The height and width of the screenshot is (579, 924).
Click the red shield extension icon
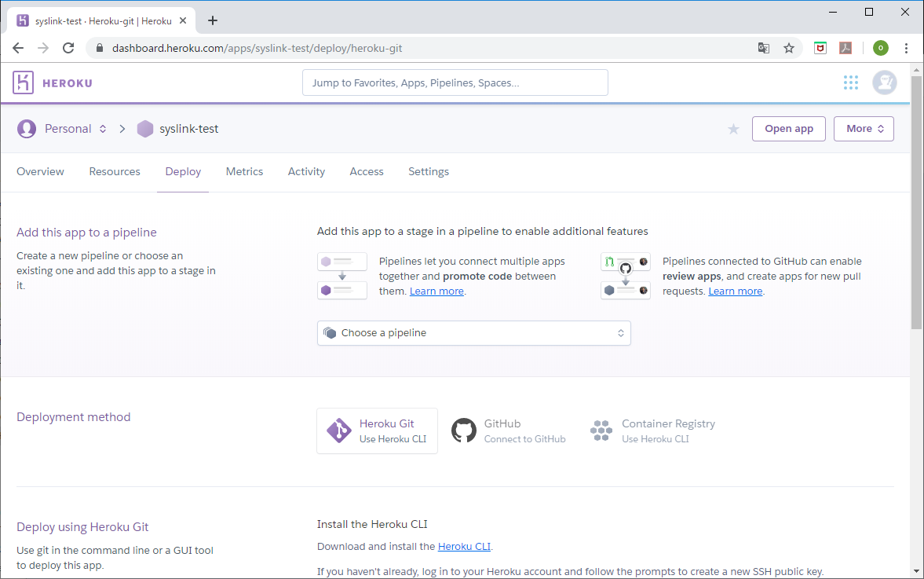820,49
